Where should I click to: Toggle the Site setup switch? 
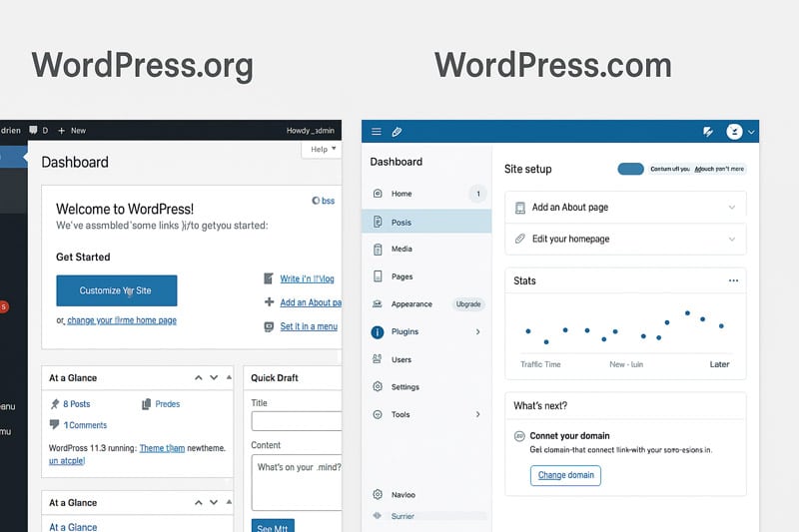coord(631,169)
